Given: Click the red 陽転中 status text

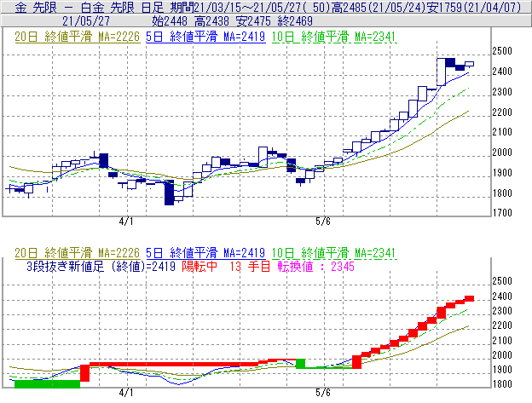Looking at the screenshot, I should 199,267.
